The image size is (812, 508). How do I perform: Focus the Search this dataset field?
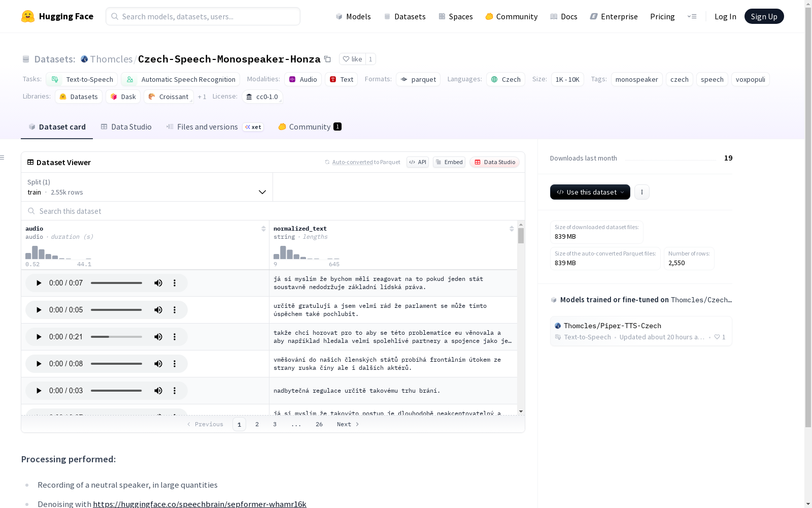273,211
